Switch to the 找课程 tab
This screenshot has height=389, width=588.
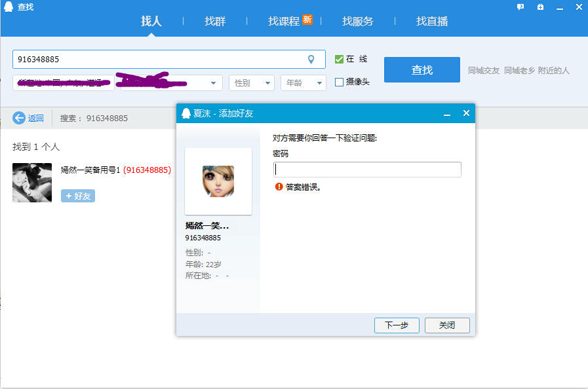click(x=283, y=21)
